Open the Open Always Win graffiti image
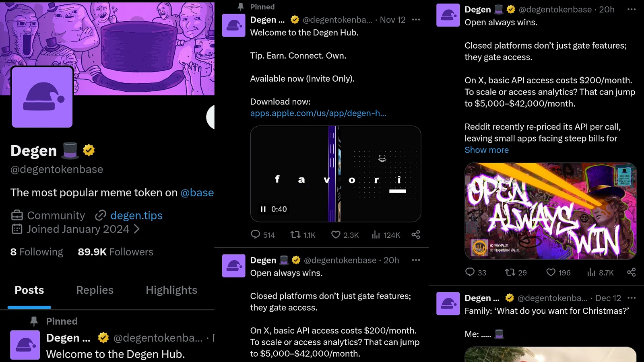644x362 pixels. tap(551, 211)
